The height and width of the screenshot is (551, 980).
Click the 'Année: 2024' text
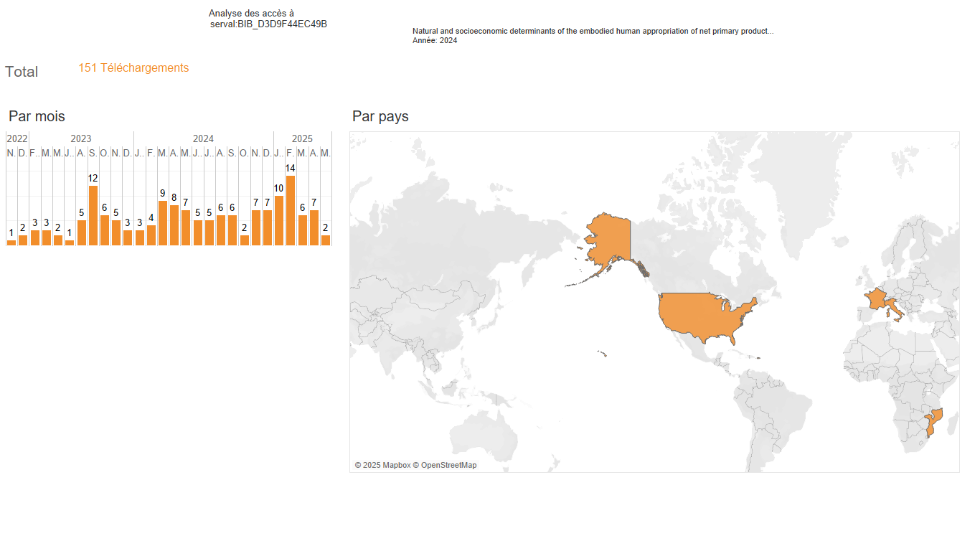(x=435, y=40)
